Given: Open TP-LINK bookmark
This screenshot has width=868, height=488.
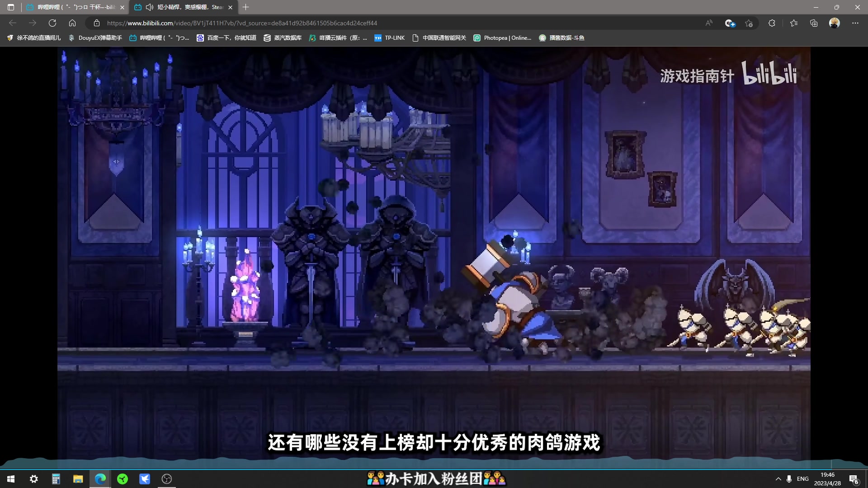Looking at the screenshot, I should (390, 38).
